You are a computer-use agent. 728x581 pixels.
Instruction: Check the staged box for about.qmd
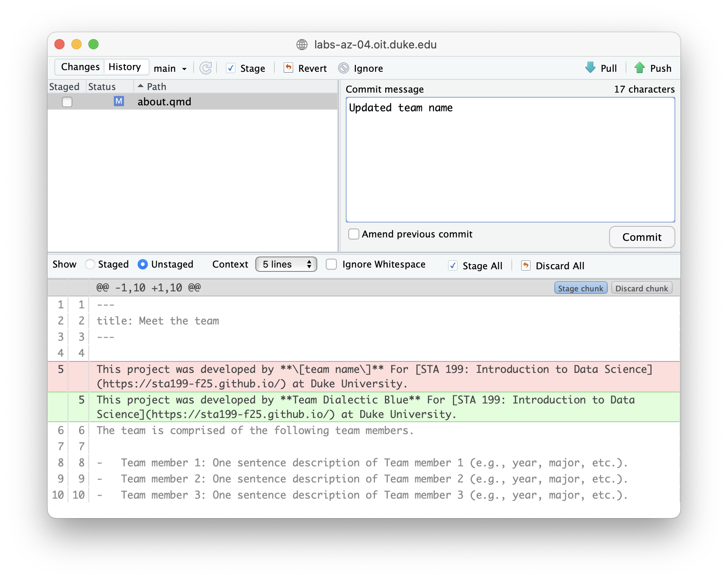pos(67,102)
